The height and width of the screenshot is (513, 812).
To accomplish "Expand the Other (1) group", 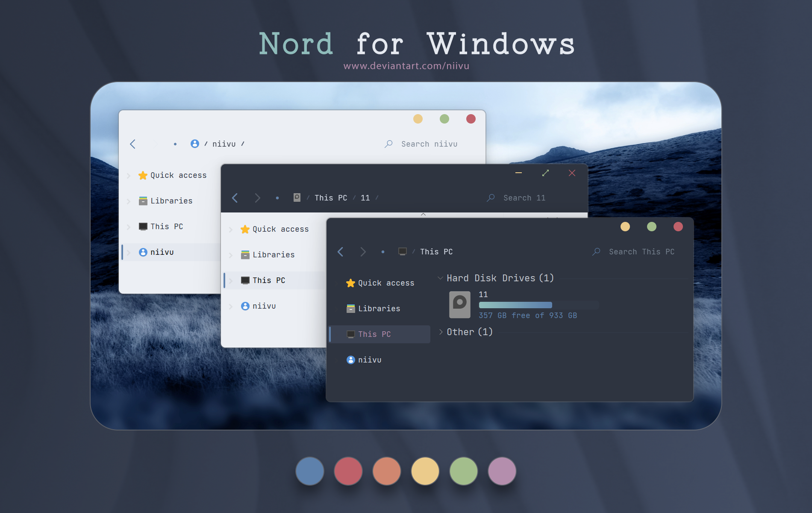I will tap(441, 332).
